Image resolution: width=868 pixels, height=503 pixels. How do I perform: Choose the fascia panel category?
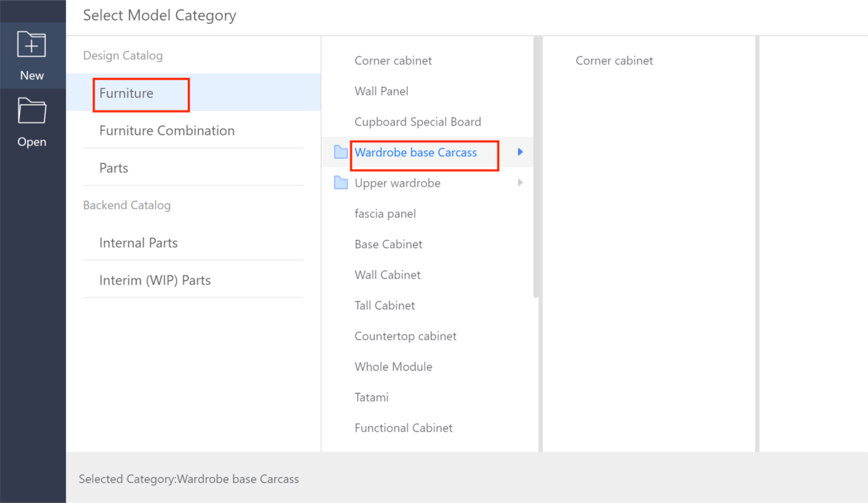point(385,214)
